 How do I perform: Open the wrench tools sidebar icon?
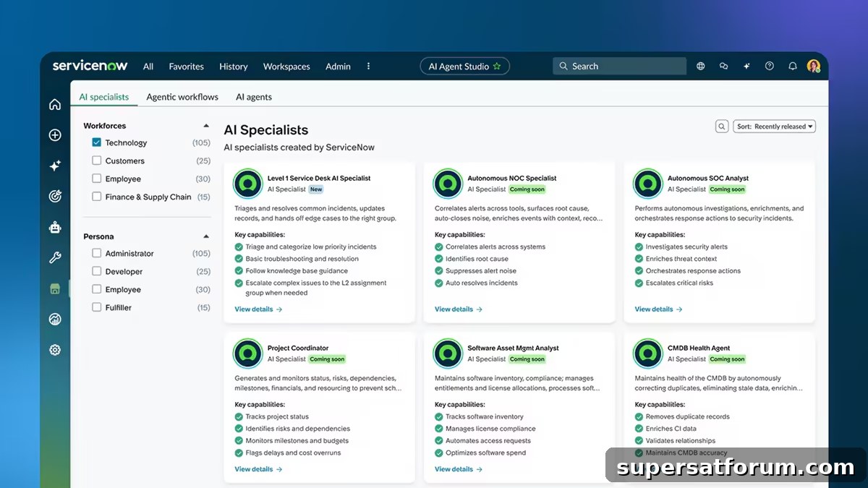(55, 257)
